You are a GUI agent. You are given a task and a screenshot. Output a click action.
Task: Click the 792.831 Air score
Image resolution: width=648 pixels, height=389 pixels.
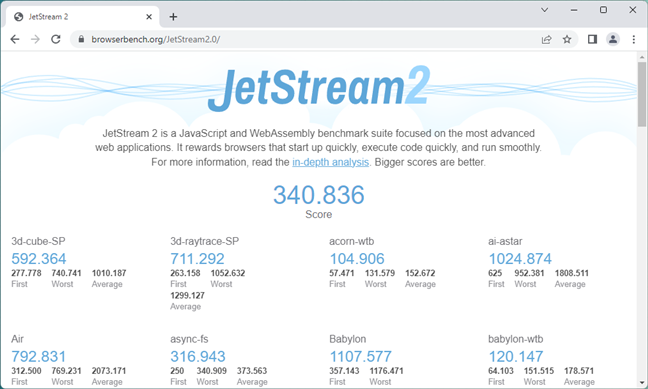point(38,356)
